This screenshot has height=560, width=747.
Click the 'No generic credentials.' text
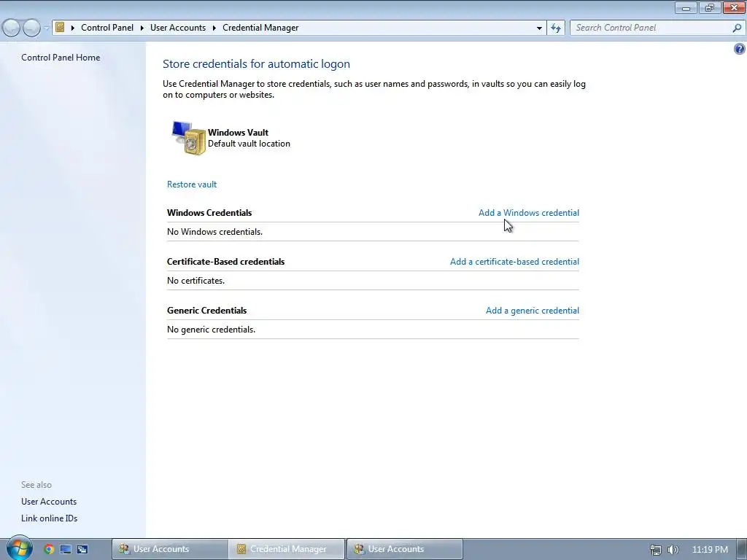(x=211, y=330)
